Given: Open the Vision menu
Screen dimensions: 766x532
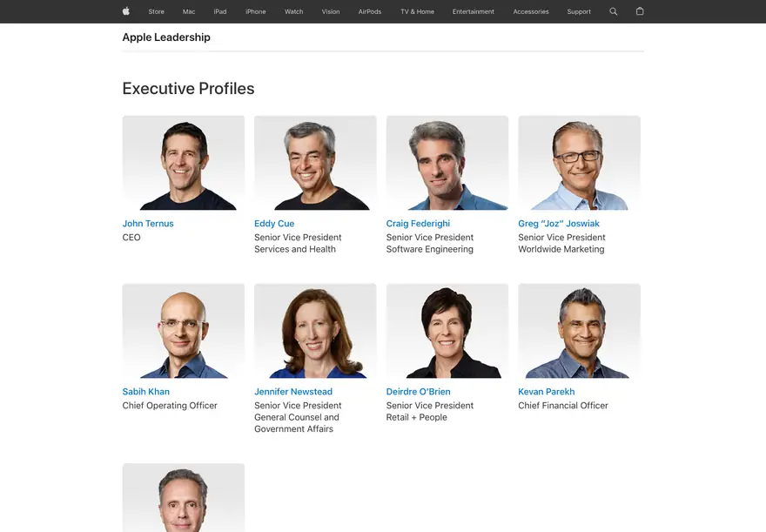Looking at the screenshot, I should 331,11.
